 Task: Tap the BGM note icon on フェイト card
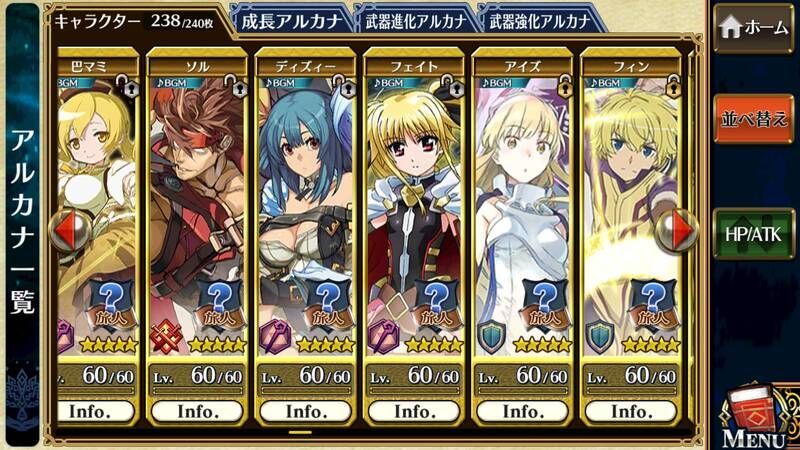coord(389,83)
